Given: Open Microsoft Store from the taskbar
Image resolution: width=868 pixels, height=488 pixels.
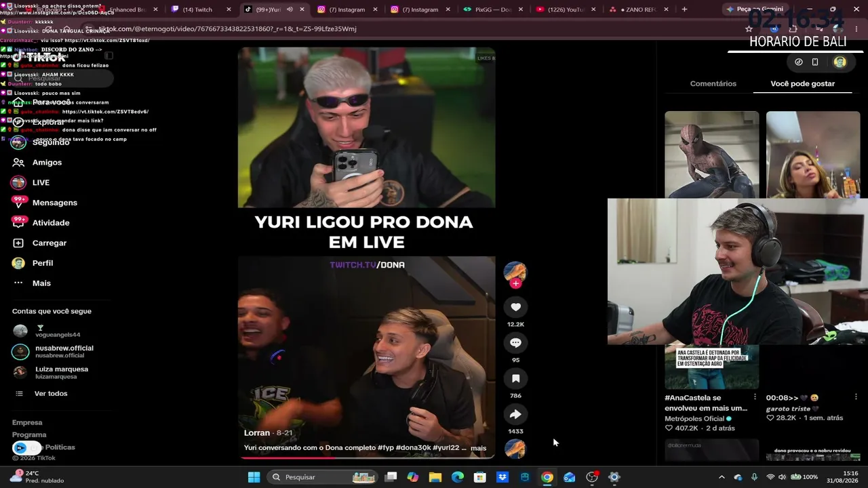Looking at the screenshot, I should [x=480, y=477].
